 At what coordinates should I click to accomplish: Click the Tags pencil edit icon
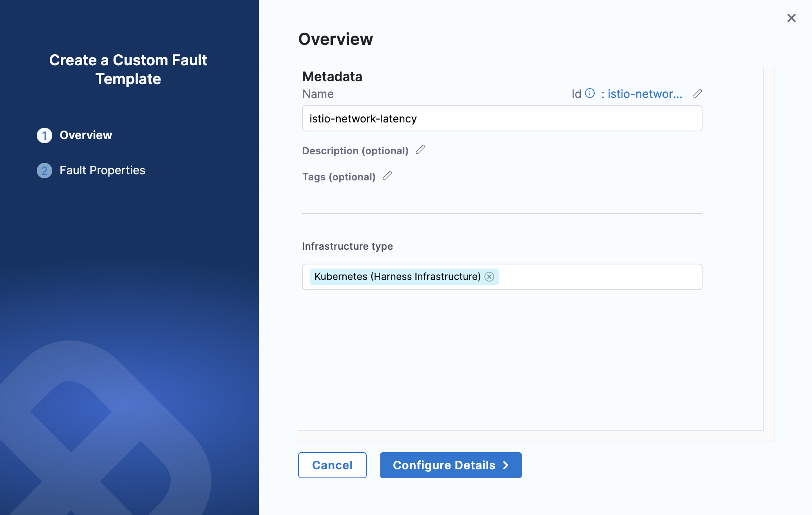tap(387, 176)
